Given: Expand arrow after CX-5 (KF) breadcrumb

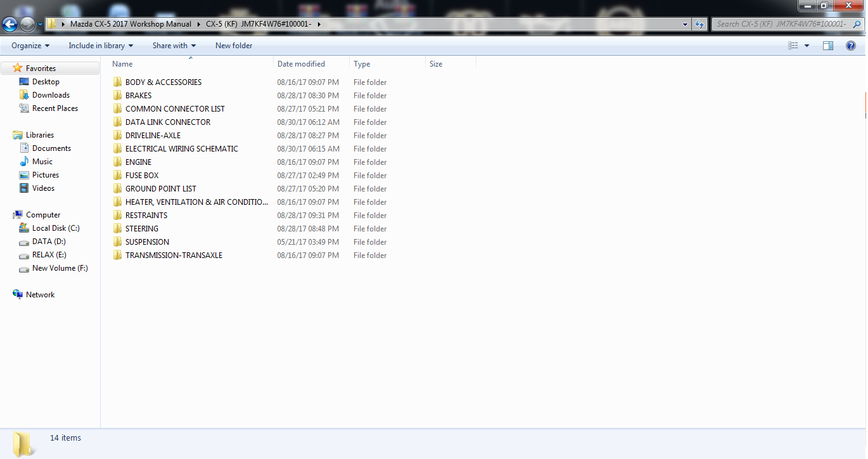Looking at the screenshot, I should (319, 24).
